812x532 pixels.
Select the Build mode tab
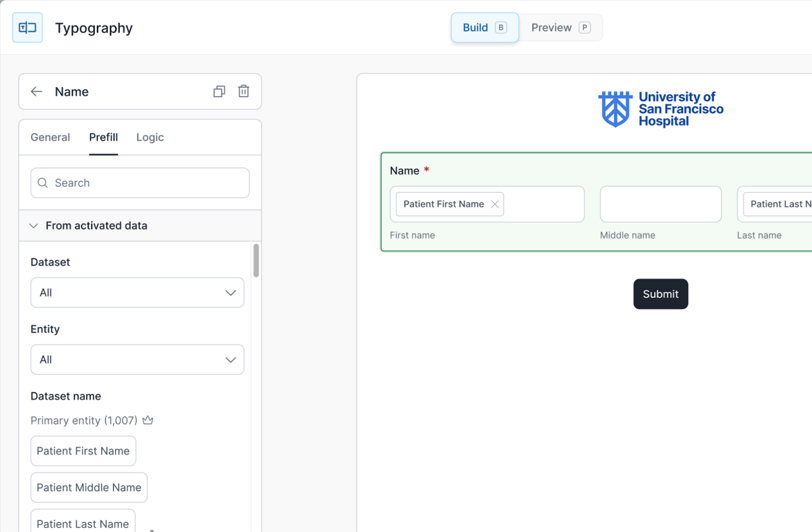[x=484, y=27]
